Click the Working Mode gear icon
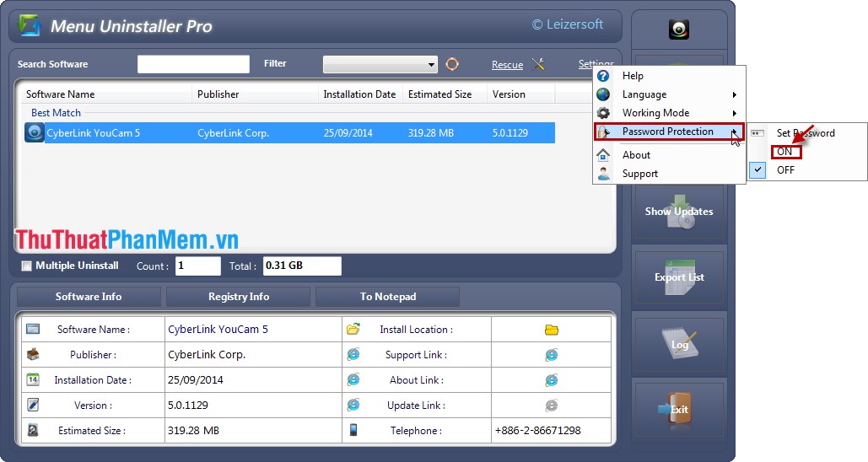 [x=603, y=113]
